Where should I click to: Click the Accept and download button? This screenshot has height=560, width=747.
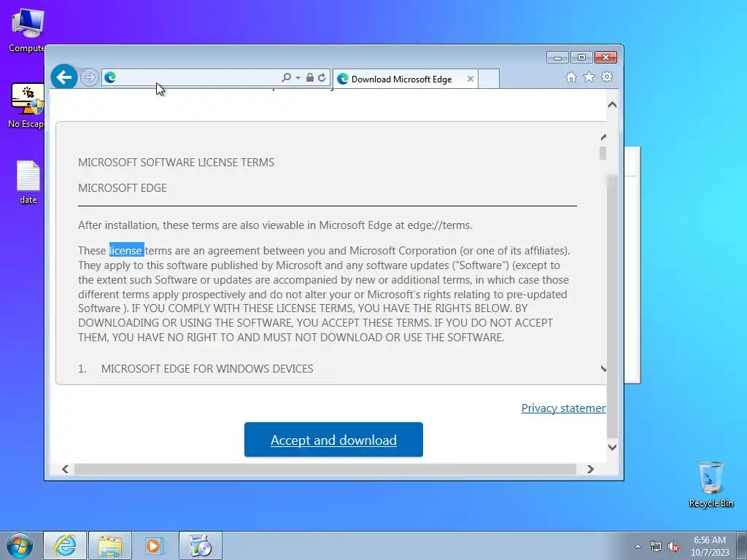pos(333,440)
